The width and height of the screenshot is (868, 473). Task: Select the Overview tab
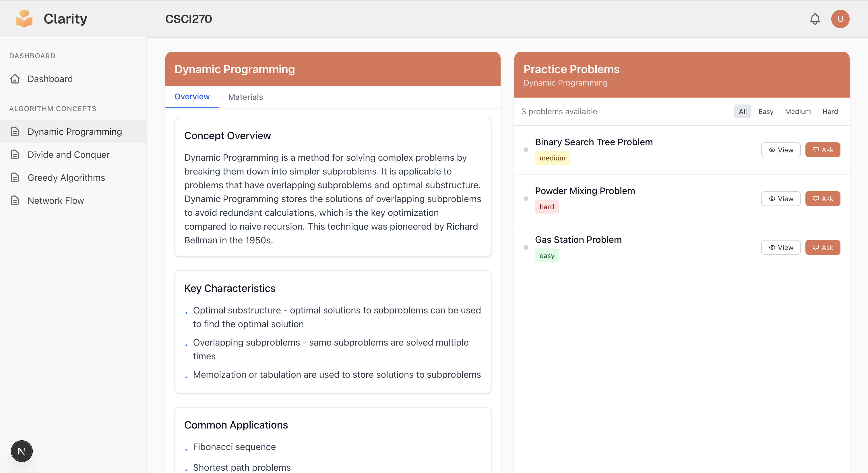pyautogui.click(x=192, y=97)
